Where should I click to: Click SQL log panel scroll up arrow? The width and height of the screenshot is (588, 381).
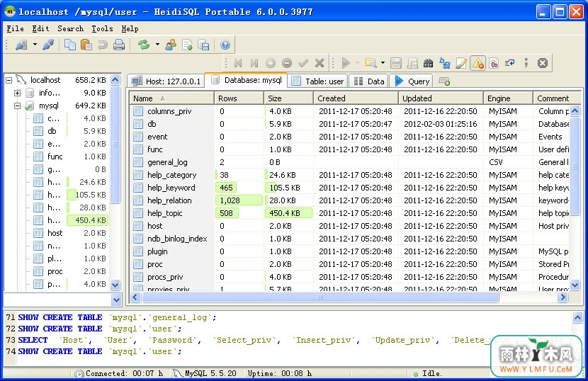577,318
